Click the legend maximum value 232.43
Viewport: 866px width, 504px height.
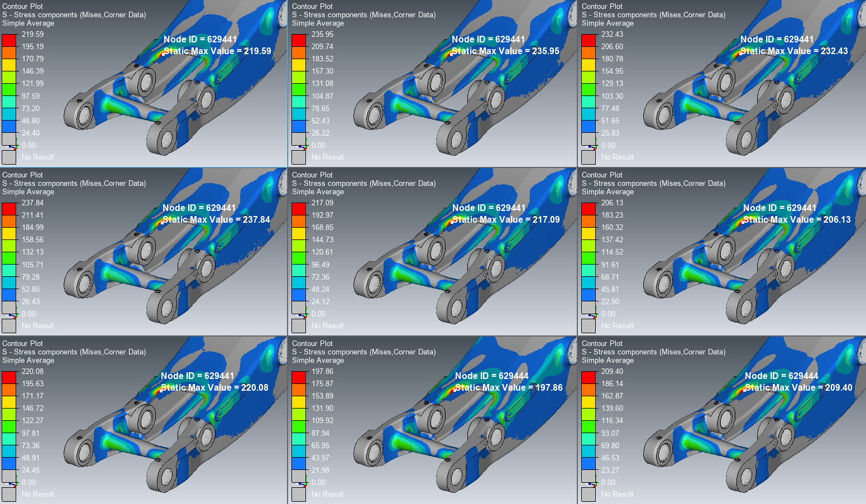click(612, 34)
